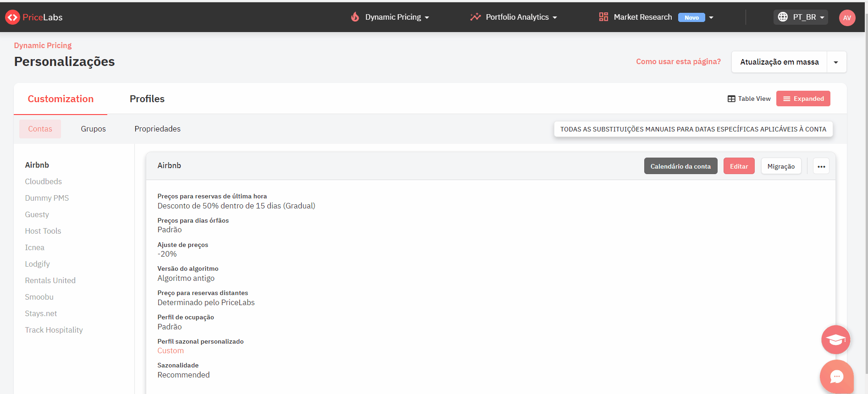The width and height of the screenshot is (868, 394).
Task: Open the graduation cap help widget
Action: 835,339
